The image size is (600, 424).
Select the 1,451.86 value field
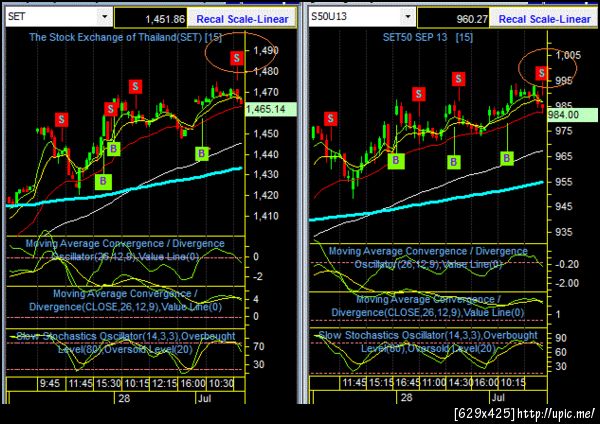click(151, 18)
